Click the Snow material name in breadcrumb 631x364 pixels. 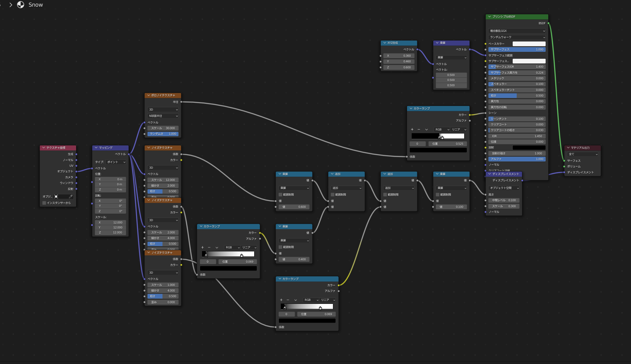(36, 5)
